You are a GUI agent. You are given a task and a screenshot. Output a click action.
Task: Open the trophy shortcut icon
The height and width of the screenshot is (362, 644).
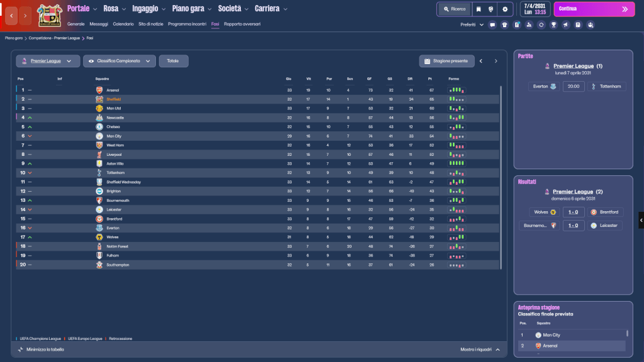click(553, 25)
